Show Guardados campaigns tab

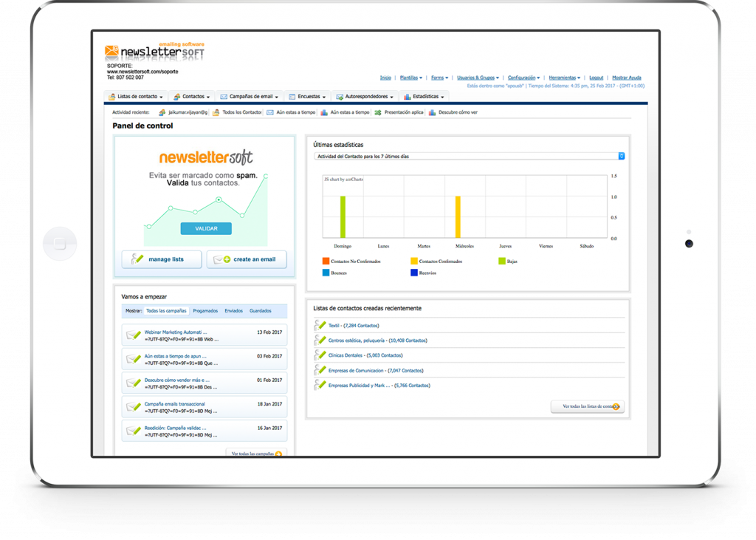coord(261,311)
